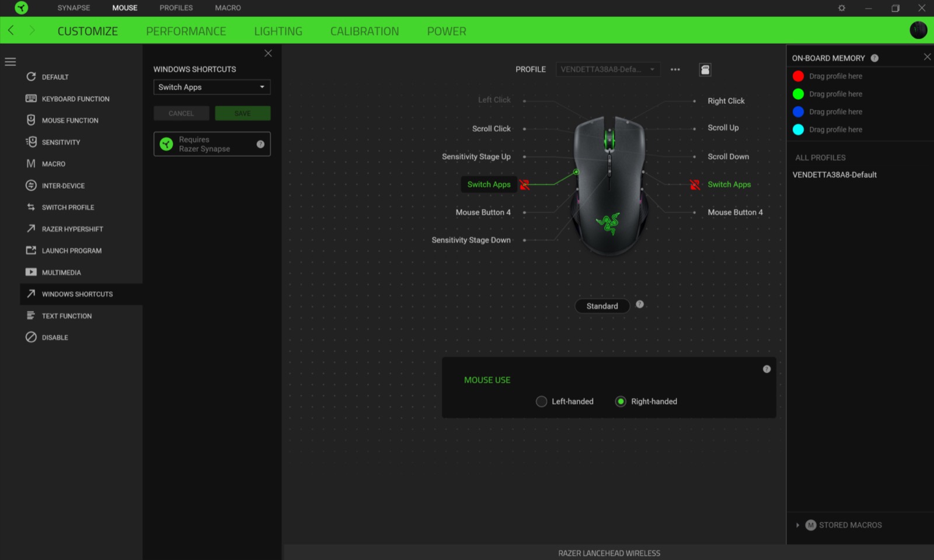The height and width of the screenshot is (560, 934).
Task: Switch to the Lighting tab
Action: (x=278, y=32)
